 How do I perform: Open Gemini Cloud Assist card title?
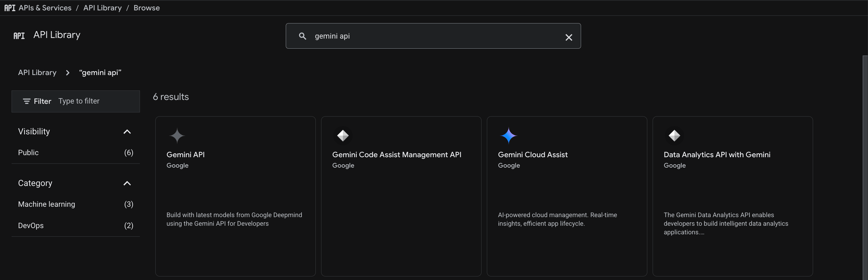pos(533,155)
